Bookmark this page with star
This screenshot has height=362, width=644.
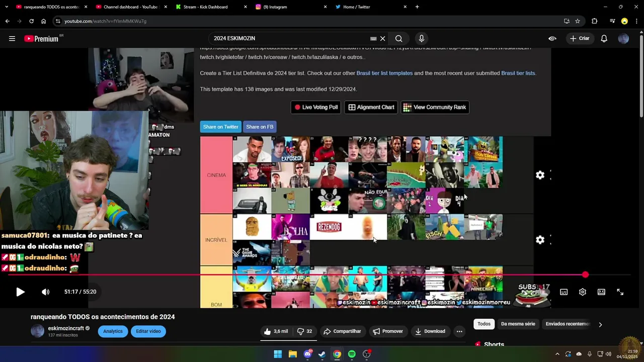click(x=578, y=21)
